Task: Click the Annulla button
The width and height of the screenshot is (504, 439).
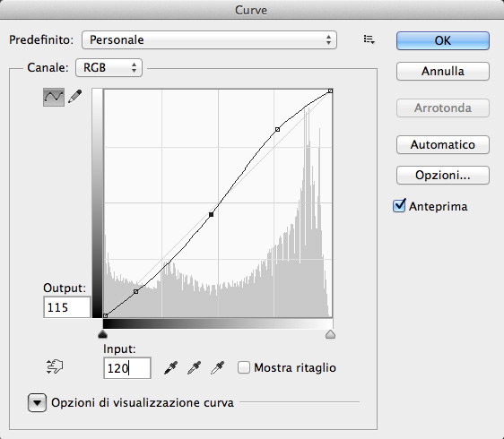Action: 443,71
